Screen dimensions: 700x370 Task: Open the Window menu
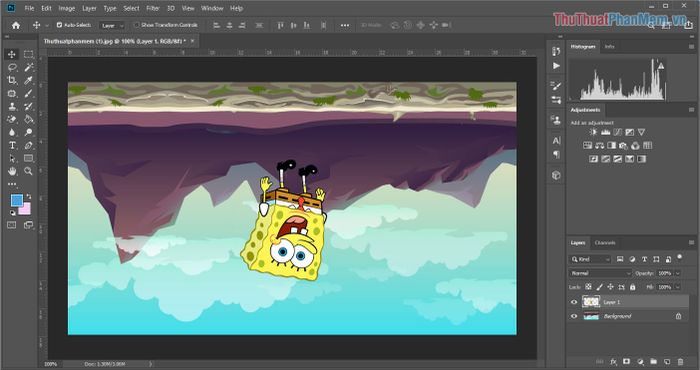(212, 8)
